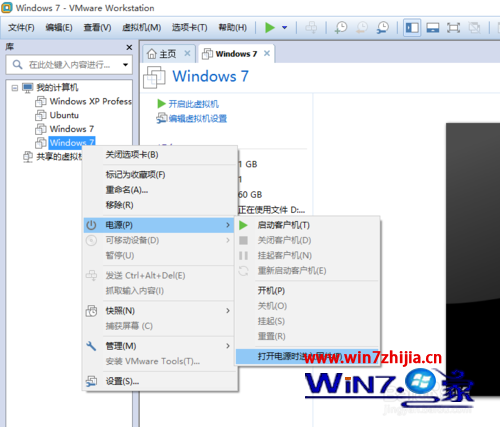Revert to snapshot using toolbar clock icon

coord(362,27)
